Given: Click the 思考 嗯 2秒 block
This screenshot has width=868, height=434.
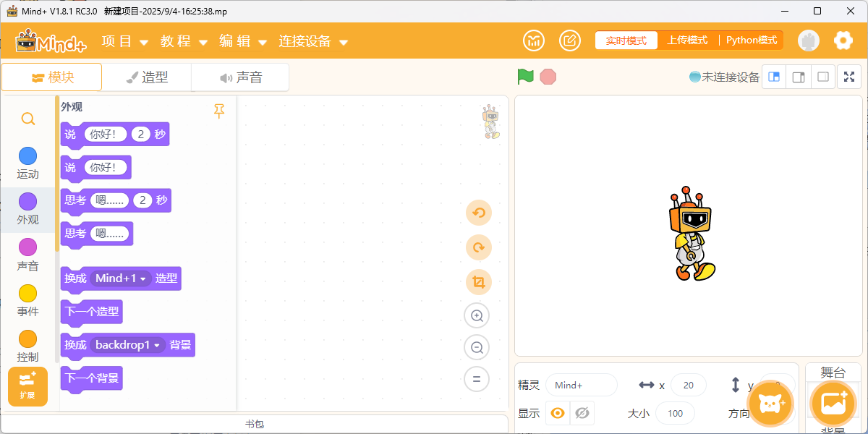Looking at the screenshot, I should (116, 200).
